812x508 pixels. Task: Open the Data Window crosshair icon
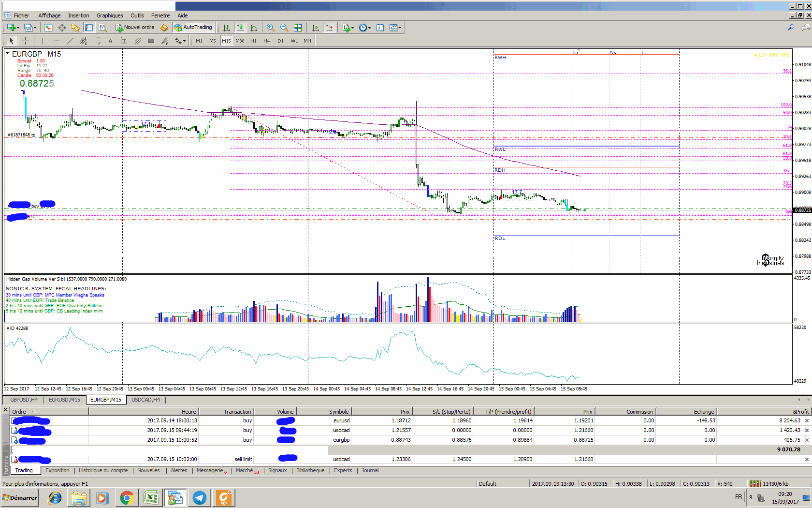click(62, 28)
